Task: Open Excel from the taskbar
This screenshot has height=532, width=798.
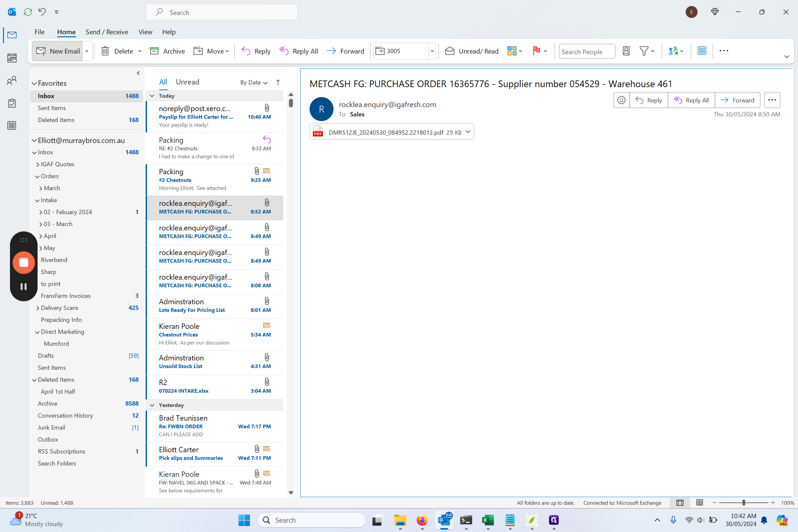Action: click(x=487, y=520)
